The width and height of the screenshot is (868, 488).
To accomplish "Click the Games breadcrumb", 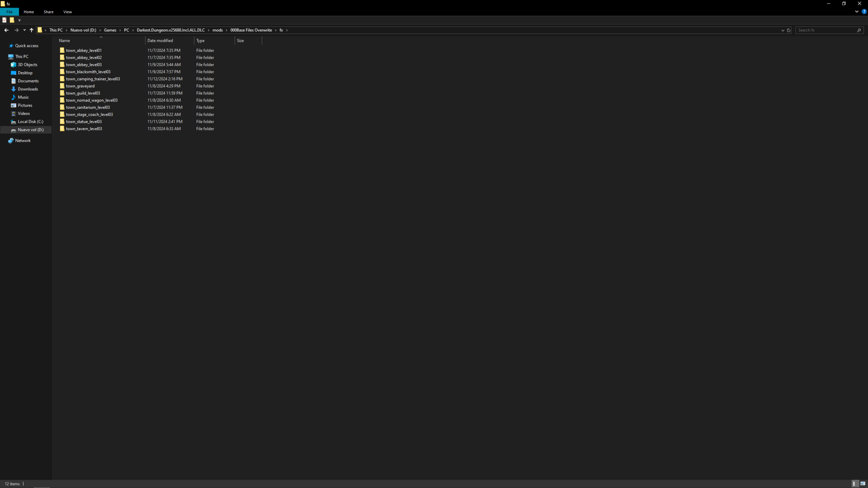I will pos(110,30).
